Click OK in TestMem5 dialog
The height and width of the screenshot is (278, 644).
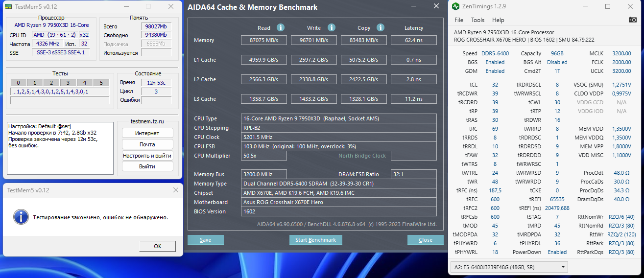[158, 246]
